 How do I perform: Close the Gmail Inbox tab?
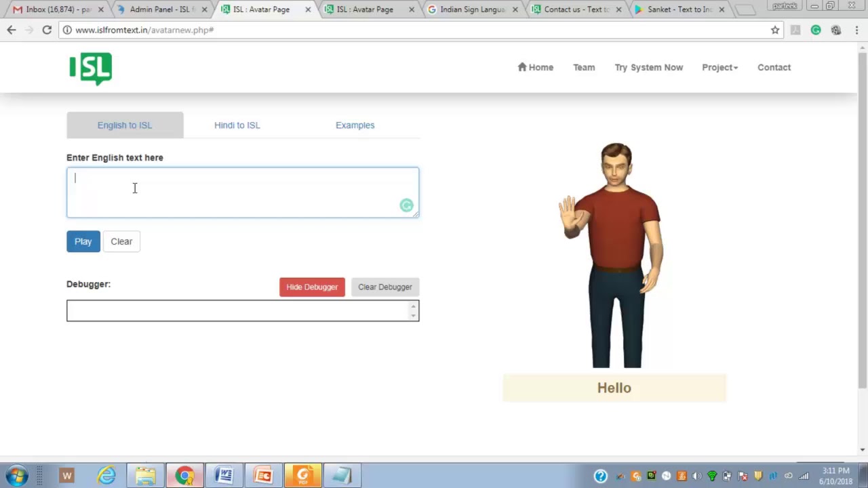[x=101, y=9]
